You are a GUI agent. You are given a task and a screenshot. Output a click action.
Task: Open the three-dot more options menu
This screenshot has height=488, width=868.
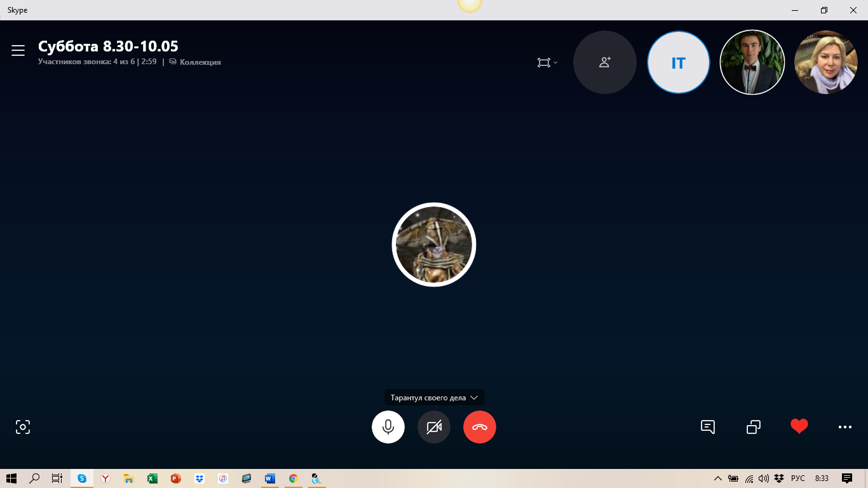(844, 427)
